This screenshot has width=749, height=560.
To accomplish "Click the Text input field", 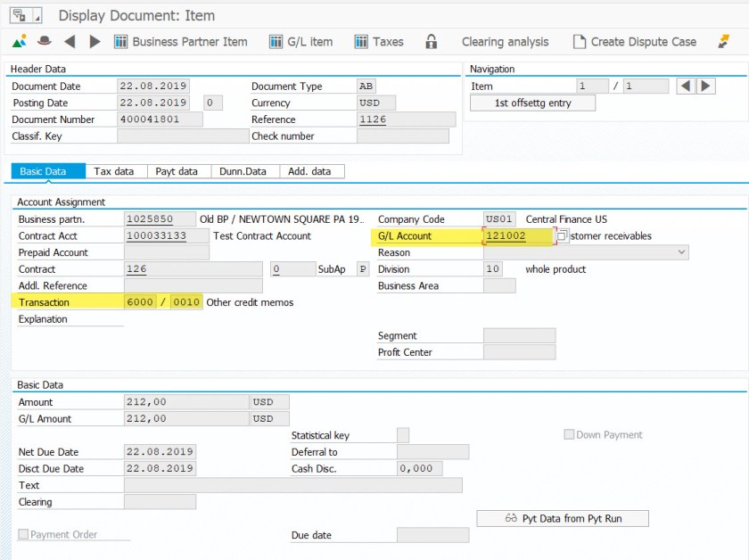I will click(292, 485).
